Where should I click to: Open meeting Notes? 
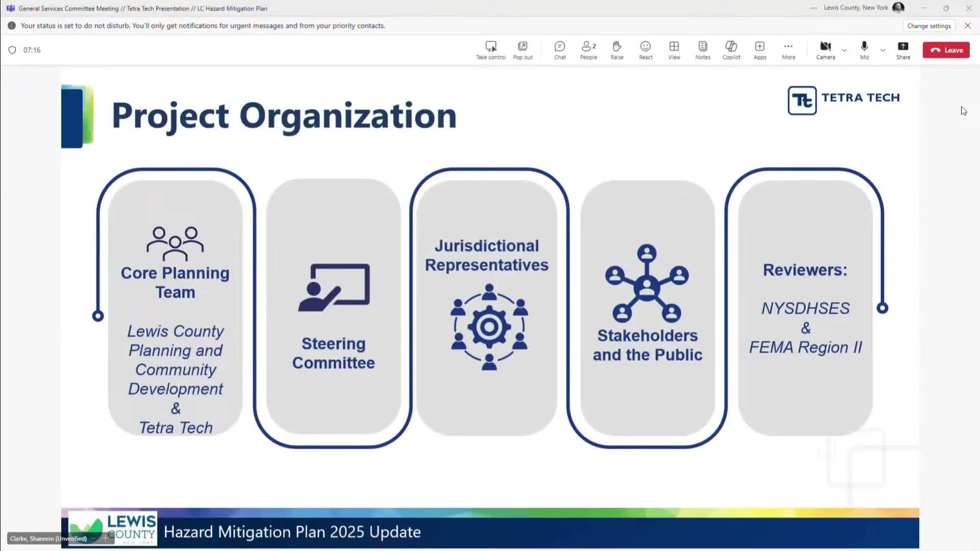[x=703, y=50]
